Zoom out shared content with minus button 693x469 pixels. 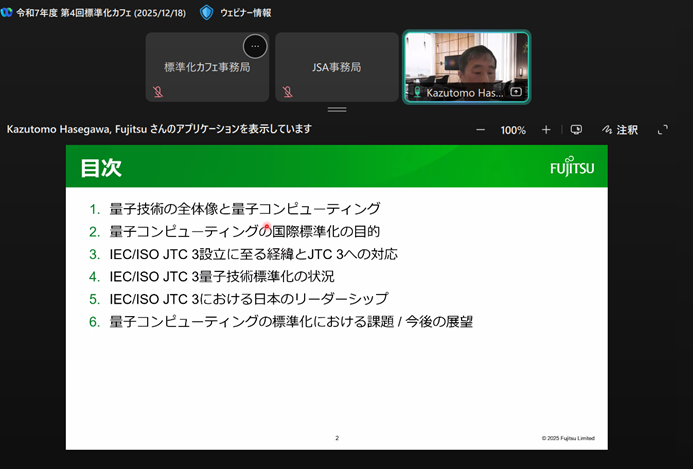coord(480,130)
